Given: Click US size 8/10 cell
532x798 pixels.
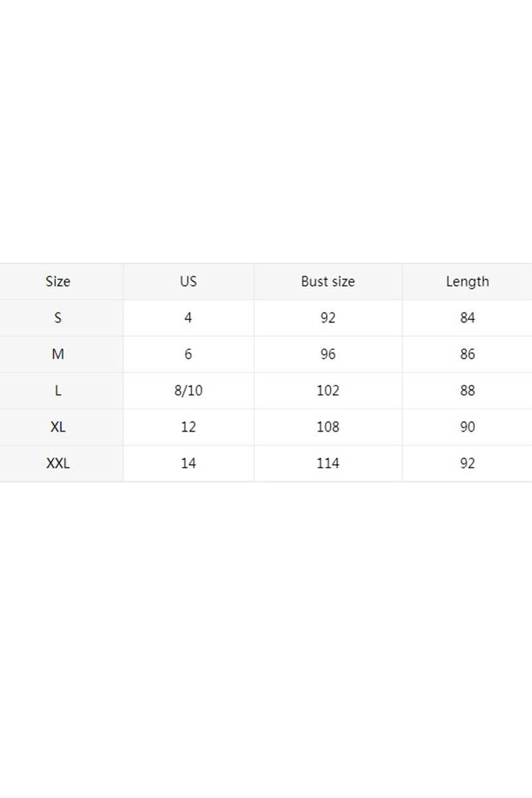Looking at the screenshot, I should 188,391.
